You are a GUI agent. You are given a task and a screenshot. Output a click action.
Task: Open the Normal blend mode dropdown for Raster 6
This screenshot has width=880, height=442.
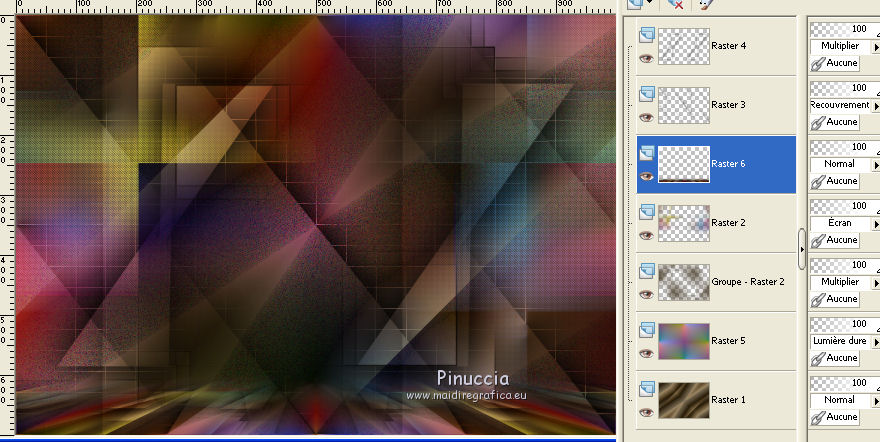[x=845, y=164]
